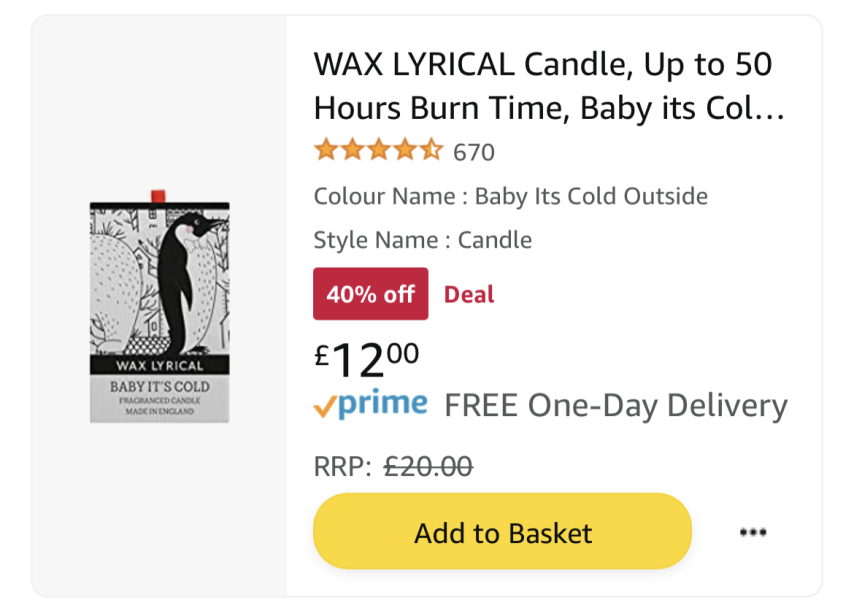Click the red tab atop the candle box
854x600 pixels.
(157, 195)
